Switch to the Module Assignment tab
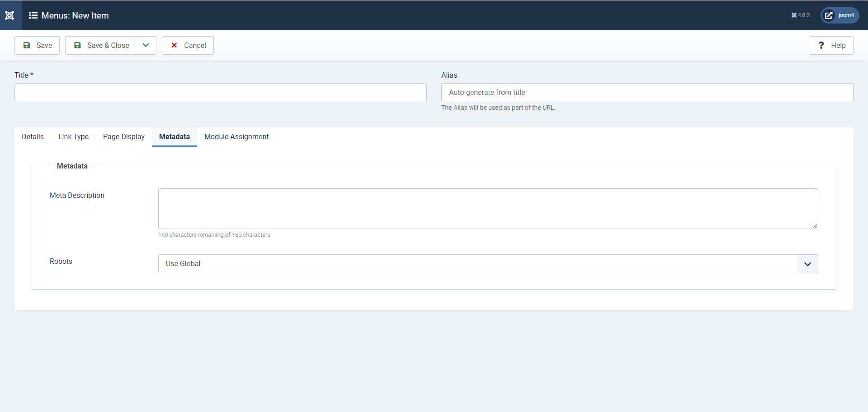Image resolution: width=868 pixels, height=412 pixels. click(236, 136)
